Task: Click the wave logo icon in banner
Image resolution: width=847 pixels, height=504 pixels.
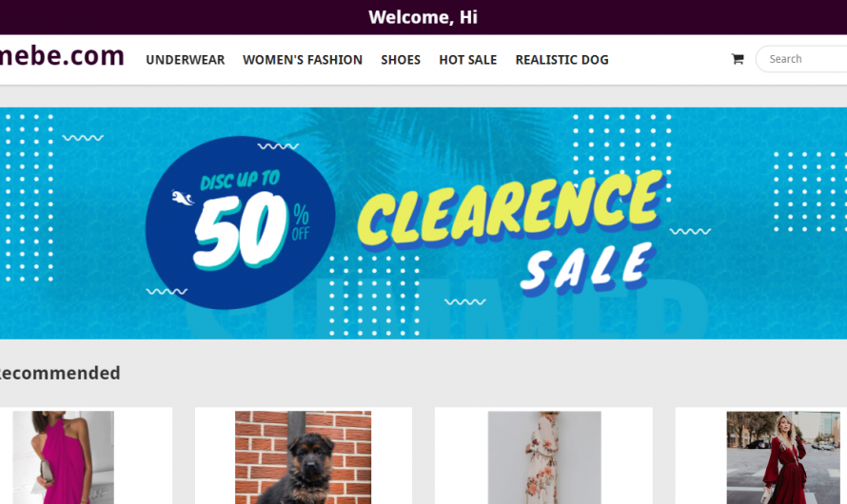Action: click(183, 198)
